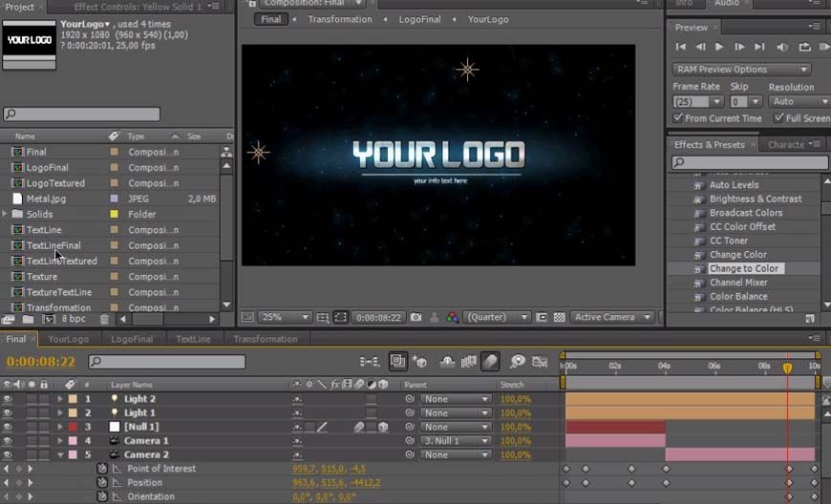Click Effects & Presets search field
Image resolution: width=831 pixels, height=504 pixels.
tap(750, 162)
